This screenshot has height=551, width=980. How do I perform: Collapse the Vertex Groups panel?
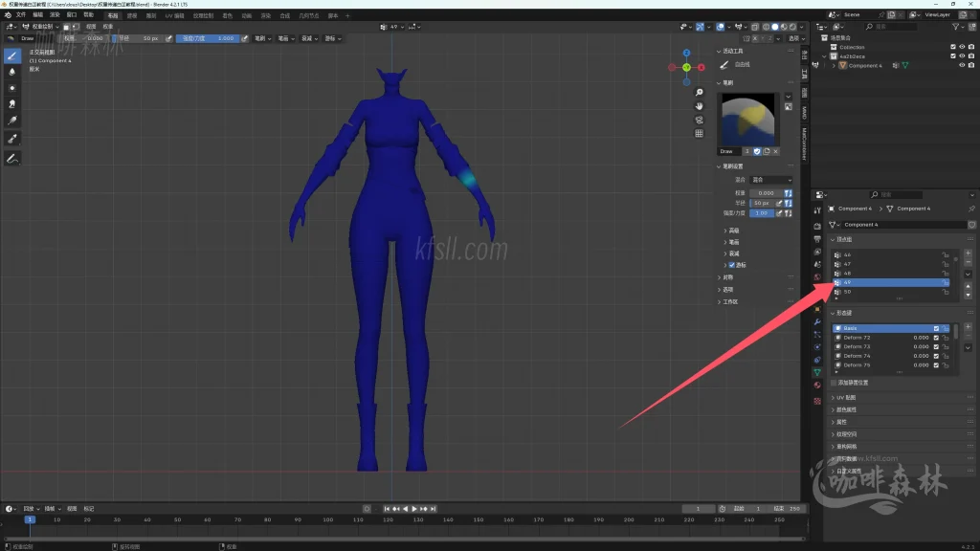point(842,239)
